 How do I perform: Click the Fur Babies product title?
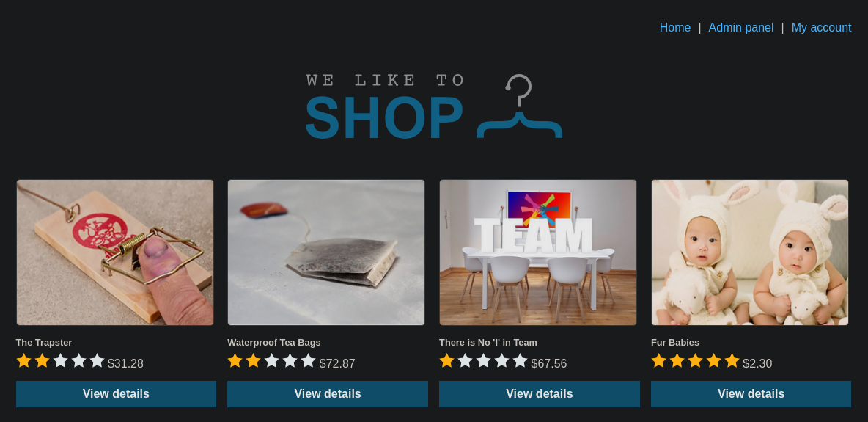pos(674,343)
